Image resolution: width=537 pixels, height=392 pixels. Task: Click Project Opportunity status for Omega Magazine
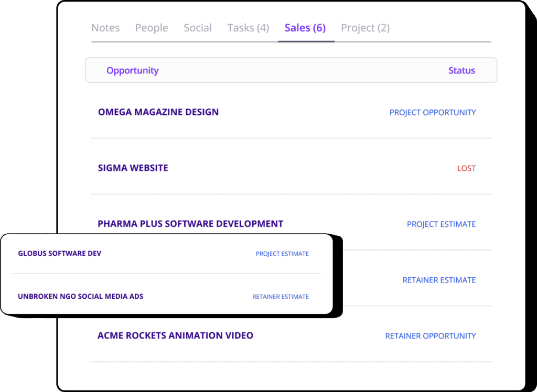click(x=433, y=112)
